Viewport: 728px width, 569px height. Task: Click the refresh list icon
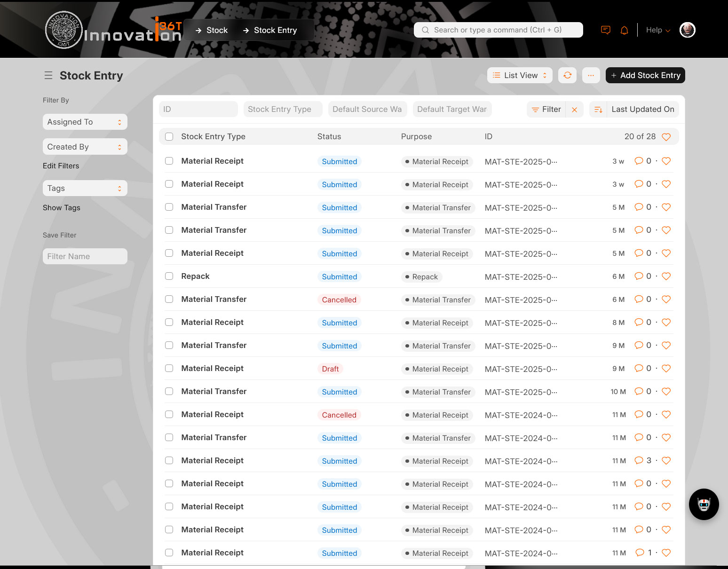(x=567, y=75)
